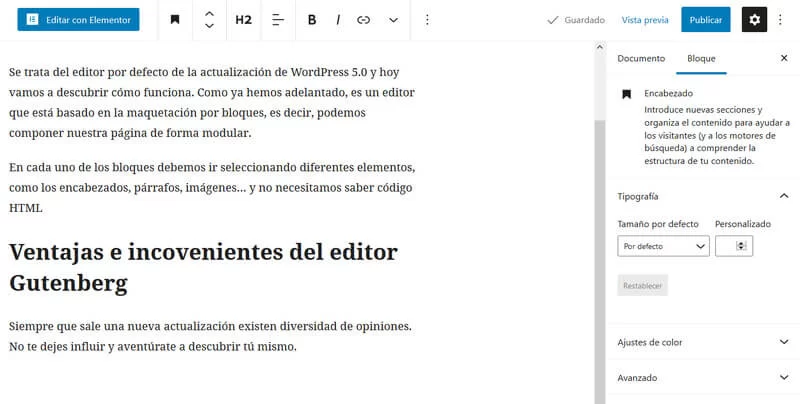The image size is (800, 404).
Task: Click paragraph starting Se trata del editor
Action: tap(212, 103)
